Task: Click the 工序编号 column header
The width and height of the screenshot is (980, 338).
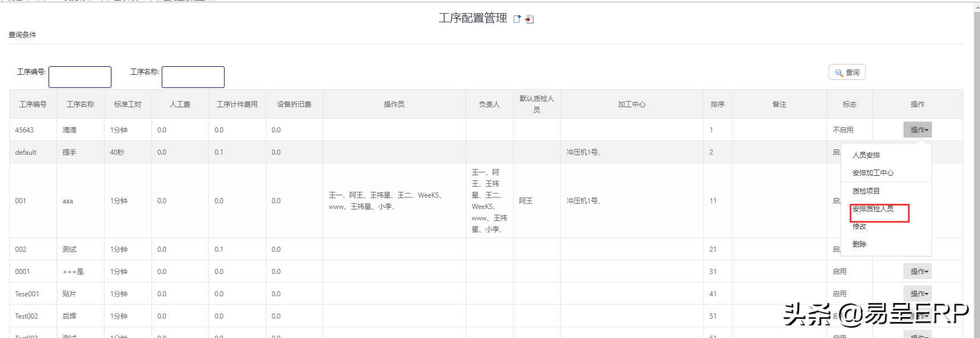Action: coord(33,104)
